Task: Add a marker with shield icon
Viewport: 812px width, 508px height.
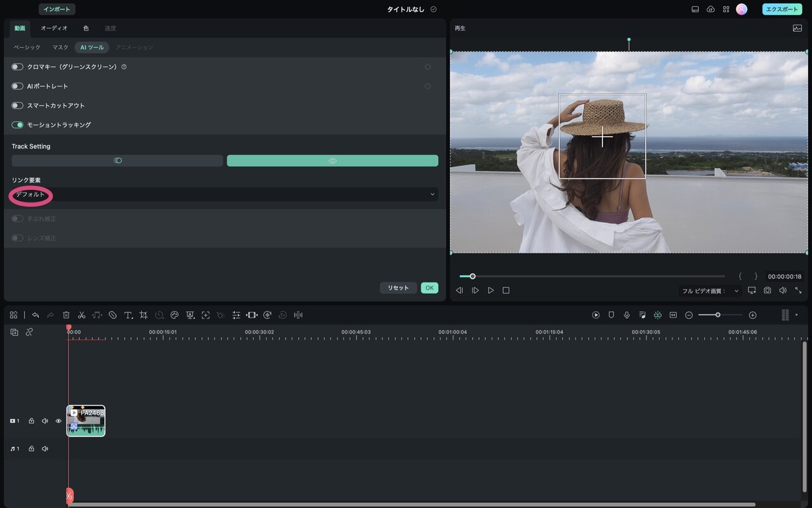Action: (x=612, y=315)
